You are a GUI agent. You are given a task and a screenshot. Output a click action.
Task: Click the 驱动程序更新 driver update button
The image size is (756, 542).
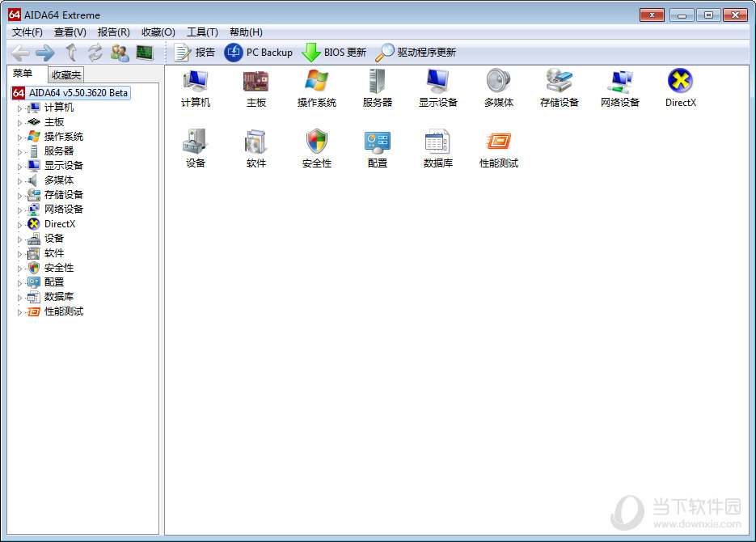coord(416,53)
